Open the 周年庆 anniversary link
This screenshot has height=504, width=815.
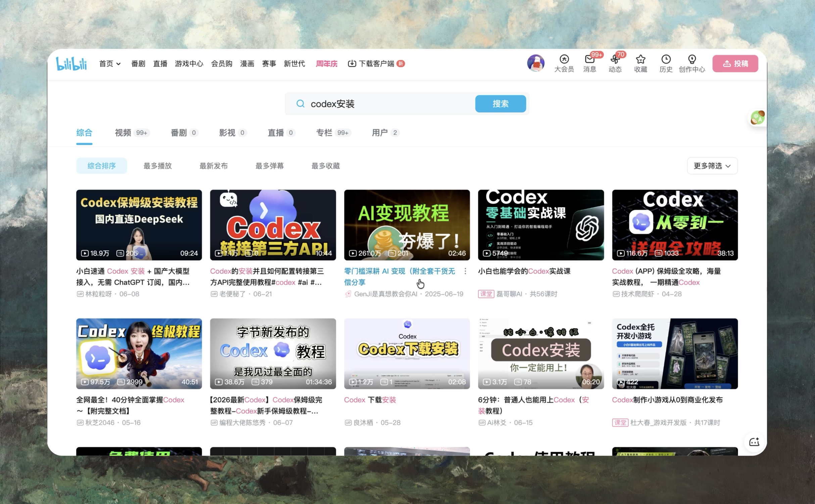pyautogui.click(x=326, y=63)
